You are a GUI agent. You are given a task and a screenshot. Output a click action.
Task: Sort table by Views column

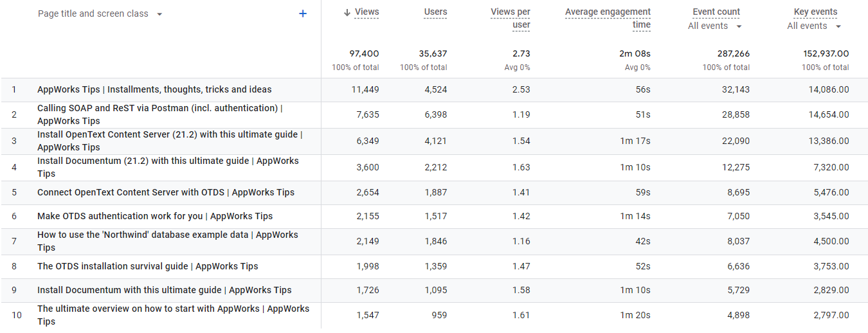[366, 12]
